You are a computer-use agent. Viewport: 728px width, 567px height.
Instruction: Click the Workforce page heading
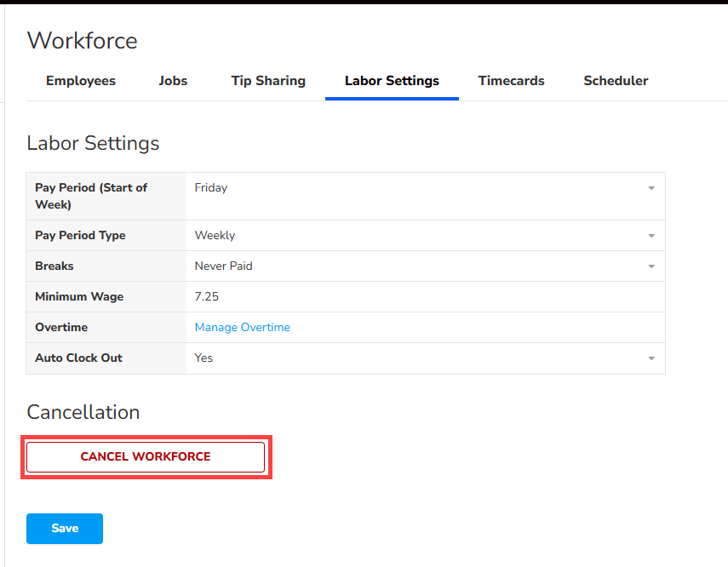(x=83, y=41)
